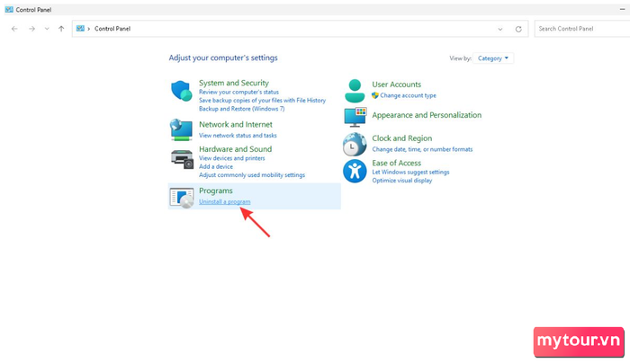Open Hardware and Sound heading
Screen dimensions: 630x364
click(x=235, y=149)
